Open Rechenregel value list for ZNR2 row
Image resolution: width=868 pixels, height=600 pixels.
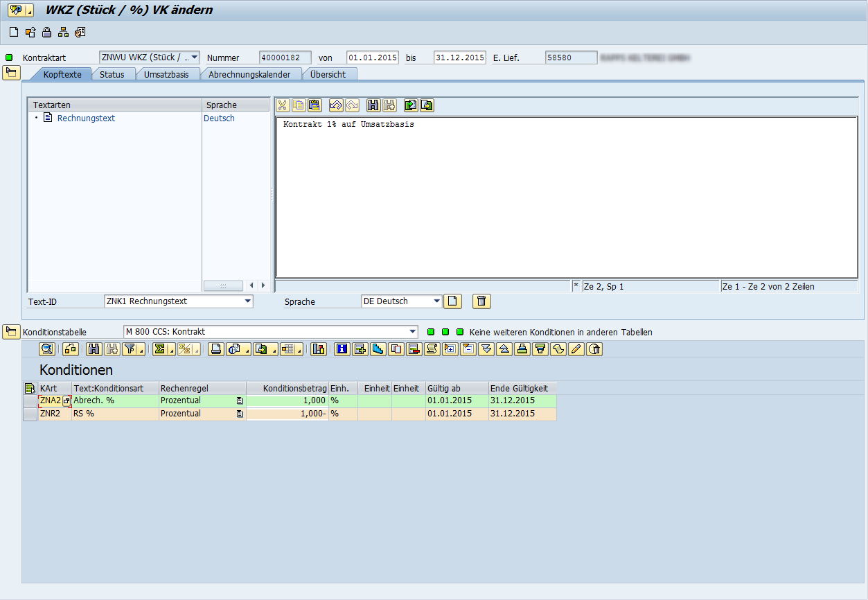(x=240, y=414)
